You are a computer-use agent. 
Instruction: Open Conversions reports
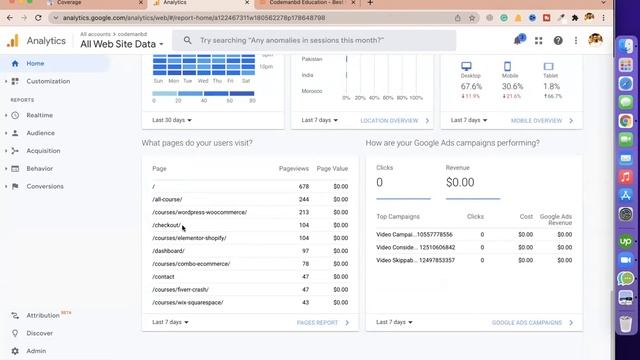click(45, 186)
